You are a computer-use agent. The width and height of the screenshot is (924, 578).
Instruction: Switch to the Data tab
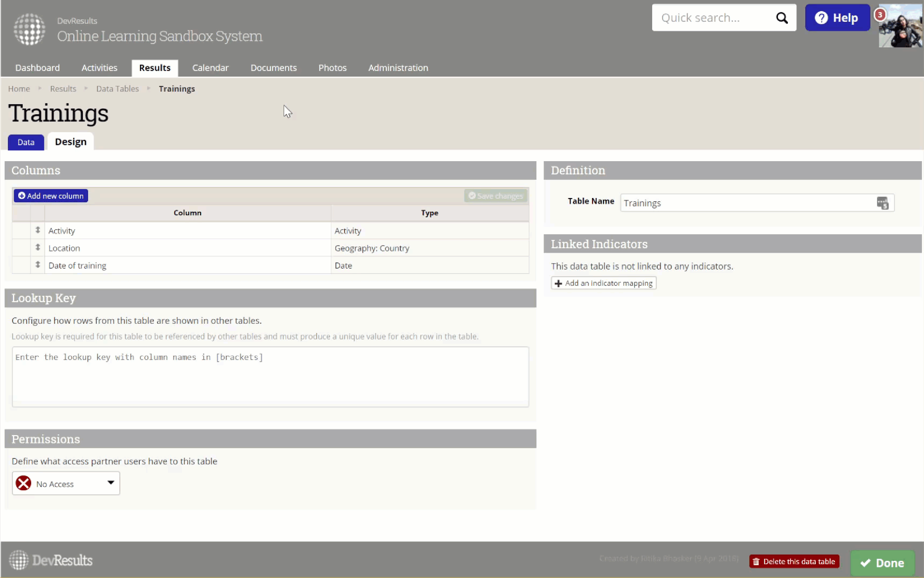(x=26, y=142)
